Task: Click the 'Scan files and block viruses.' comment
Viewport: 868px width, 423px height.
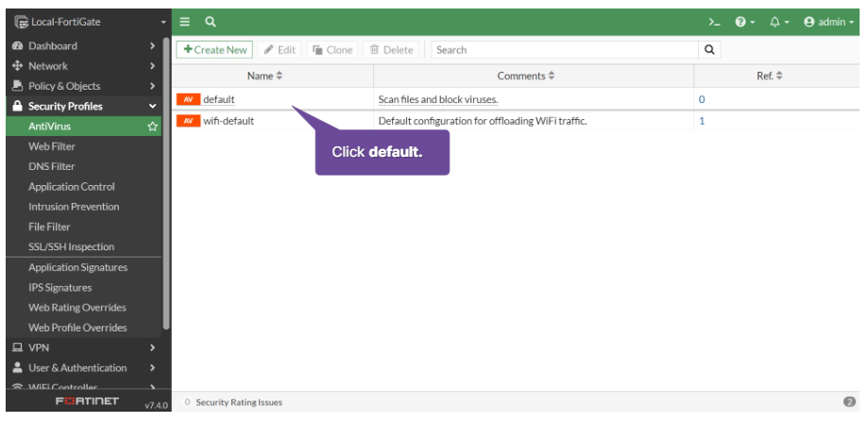Action: 438,100
